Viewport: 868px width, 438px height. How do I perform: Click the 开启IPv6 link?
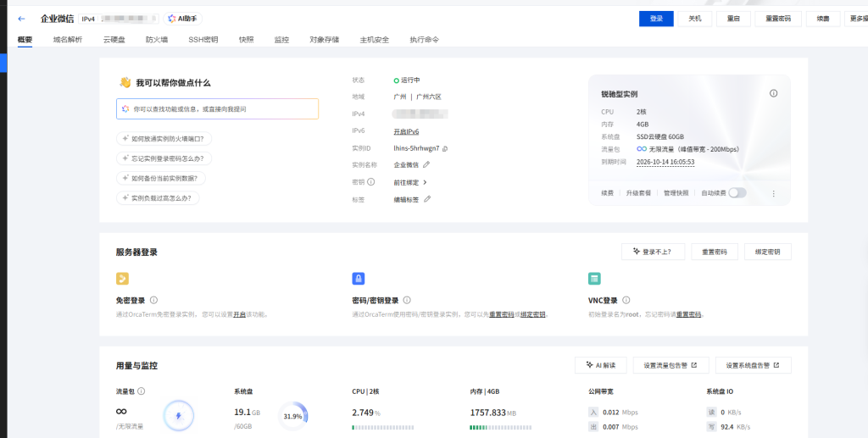(406, 131)
